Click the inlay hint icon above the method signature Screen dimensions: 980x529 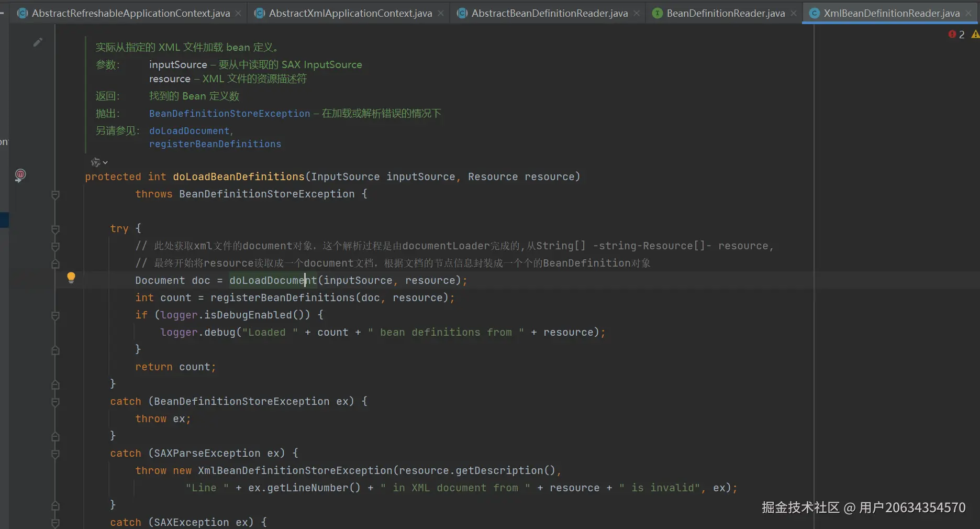(95, 162)
